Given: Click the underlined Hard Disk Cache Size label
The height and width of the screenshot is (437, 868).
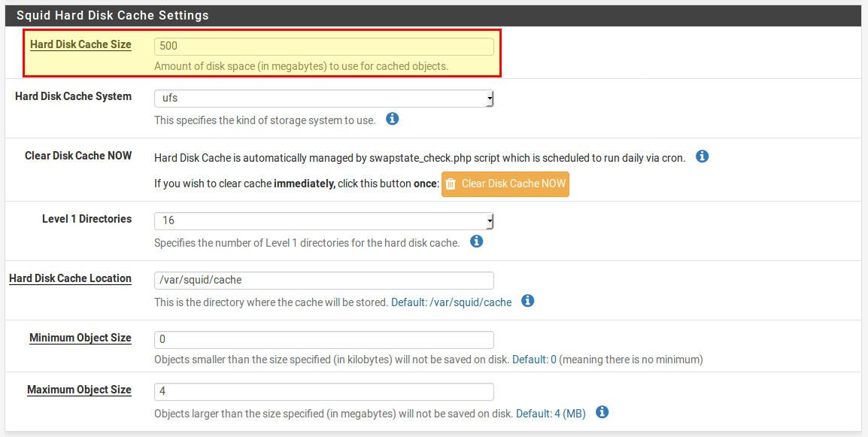Looking at the screenshot, I should (80, 44).
